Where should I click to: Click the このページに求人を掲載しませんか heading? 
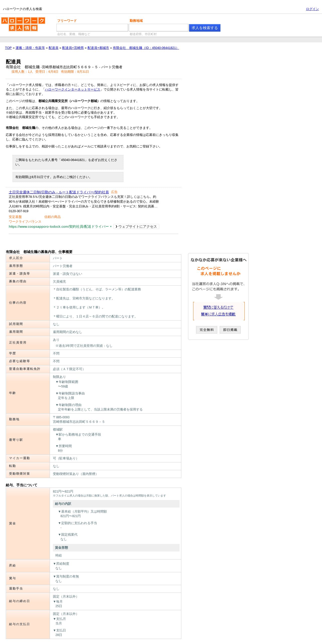click(218, 271)
